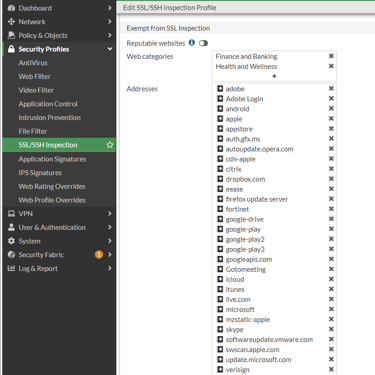Click the info icon beside Reputable websites

pyautogui.click(x=192, y=43)
